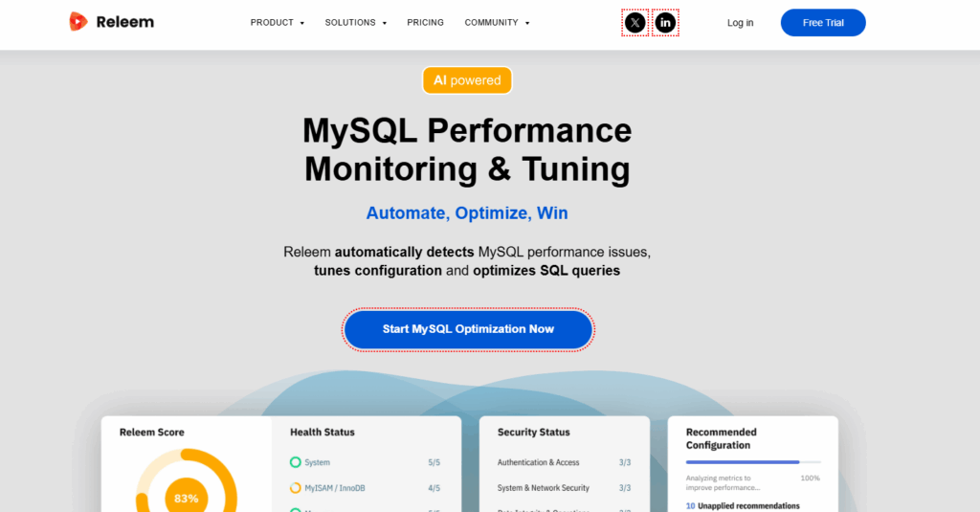Expand the Solutions dropdown menu
This screenshot has height=512, width=980.
356,23
